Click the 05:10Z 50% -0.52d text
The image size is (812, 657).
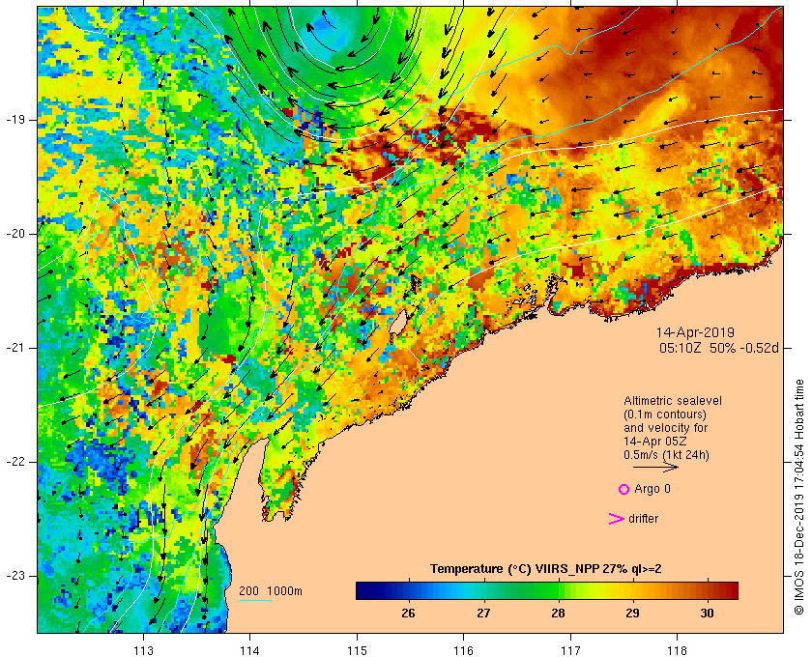coord(719,348)
